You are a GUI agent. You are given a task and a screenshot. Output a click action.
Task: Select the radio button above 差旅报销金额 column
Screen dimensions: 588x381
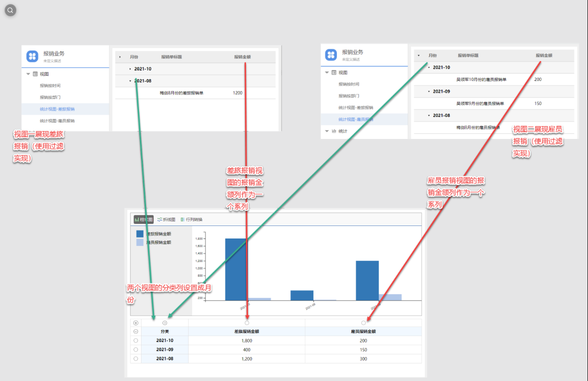(247, 323)
